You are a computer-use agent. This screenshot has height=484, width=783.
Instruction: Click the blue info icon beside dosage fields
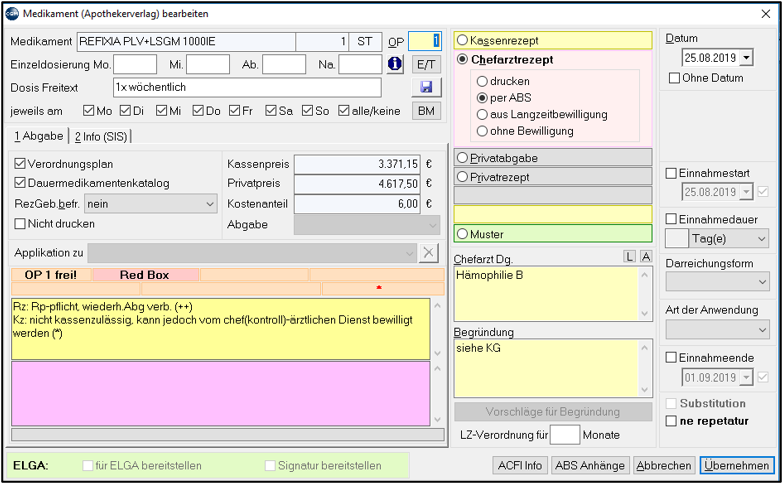click(x=395, y=64)
